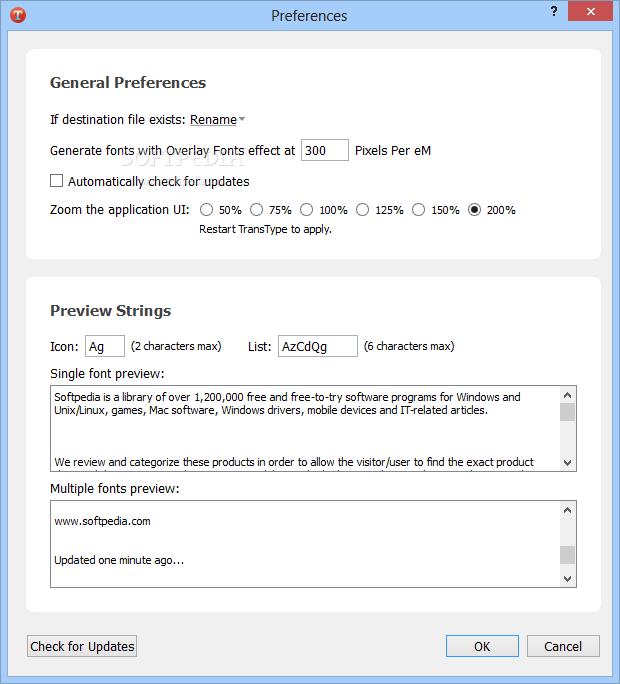Close the Preferences dialog with X
This screenshot has width=620, height=684.
tap(590, 11)
